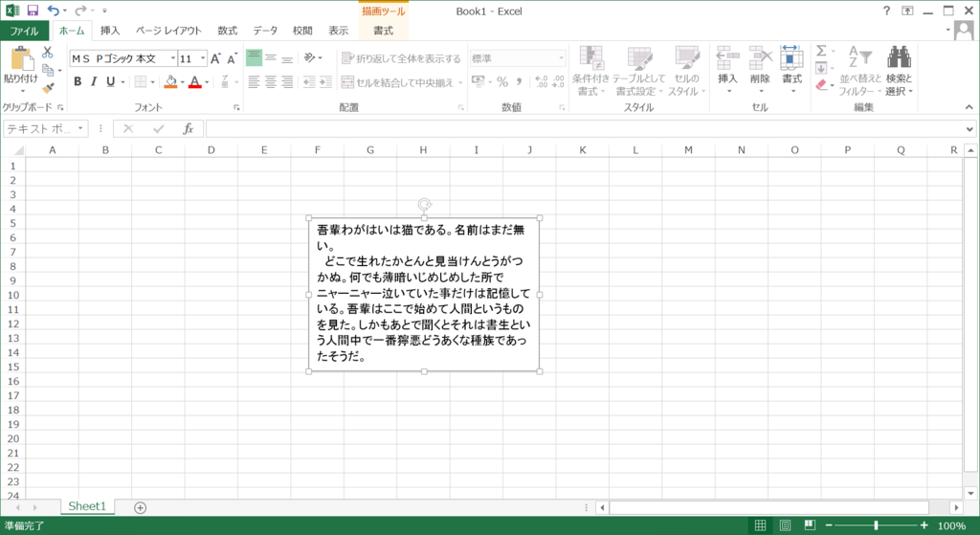Collapse the ribbon with caret

tap(969, 107)
